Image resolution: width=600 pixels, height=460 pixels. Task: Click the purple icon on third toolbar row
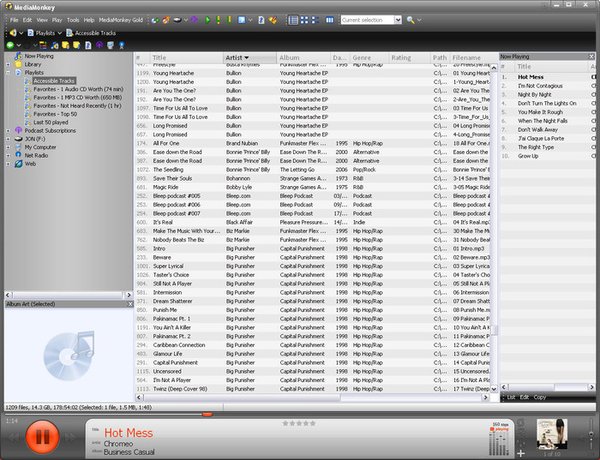click(x=99, y=45)
